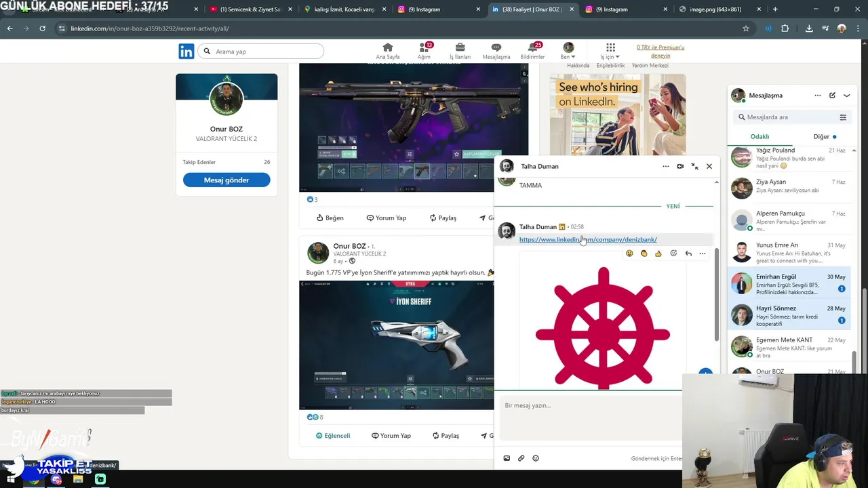This screenshot has height=488, width=868.
Task: Expand the Ben profile menu
Action: 568,51
